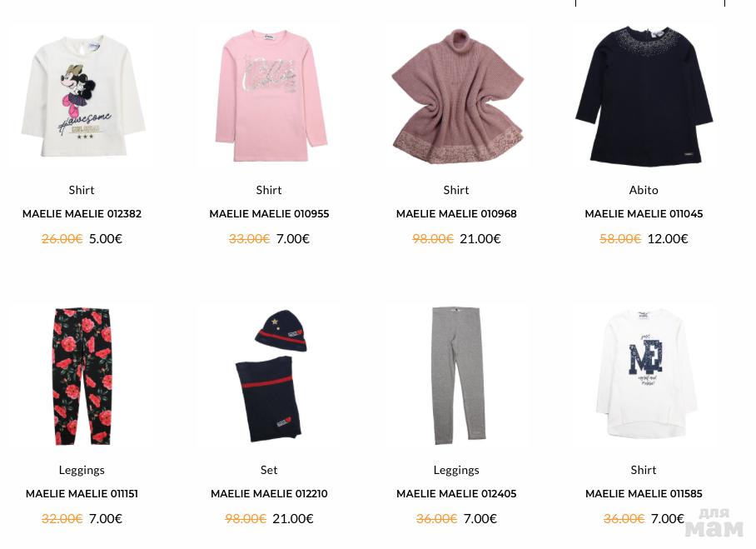Click the MAELIE MAELIE 011045 product title
Screen dimensions: 756x549
click(x=644, y=214)
